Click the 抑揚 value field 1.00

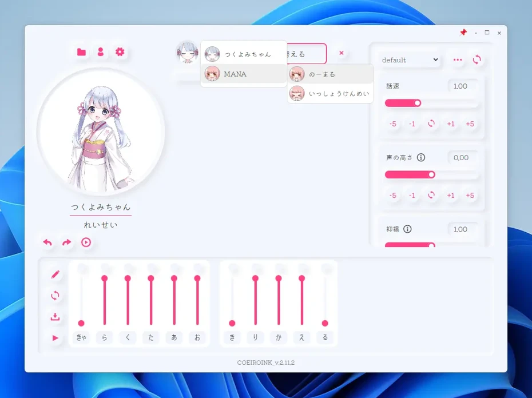pyautogui.click(x=462, y=229)
